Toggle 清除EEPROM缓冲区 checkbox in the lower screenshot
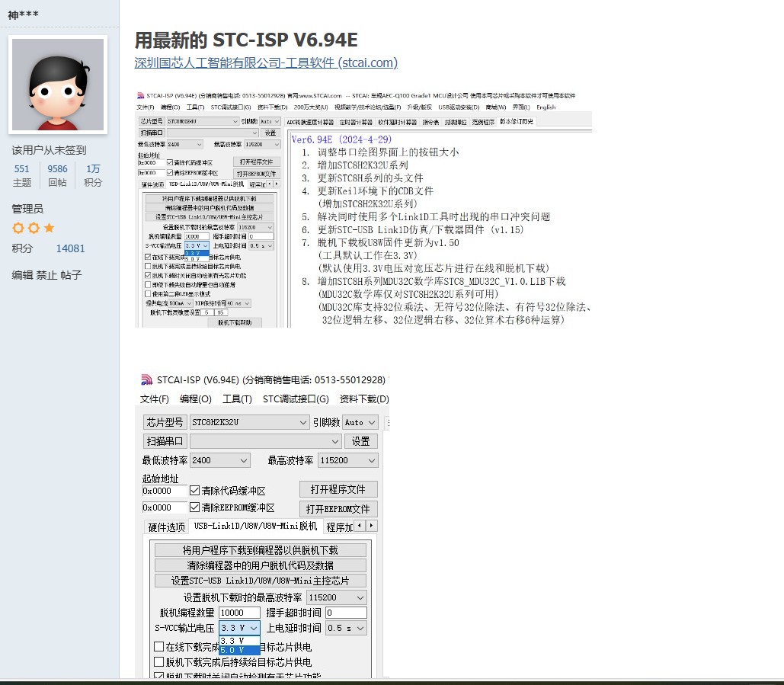The width and height of the screenshot is (784, 685). pos(194,507)
